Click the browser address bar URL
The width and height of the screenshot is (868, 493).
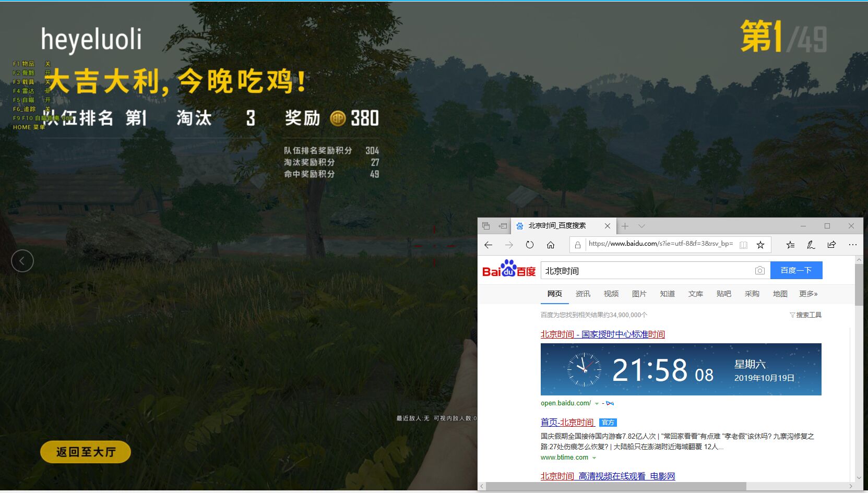coord(660,244)
